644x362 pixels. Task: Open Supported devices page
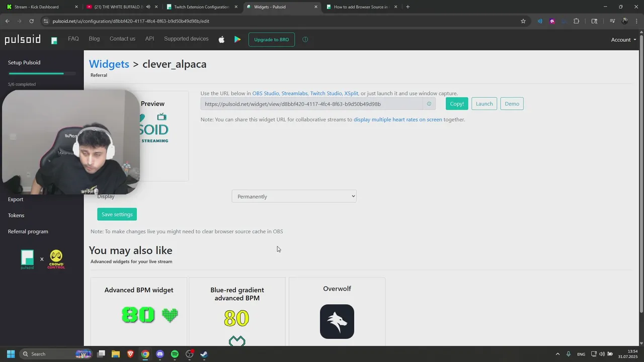coord(186,39)
